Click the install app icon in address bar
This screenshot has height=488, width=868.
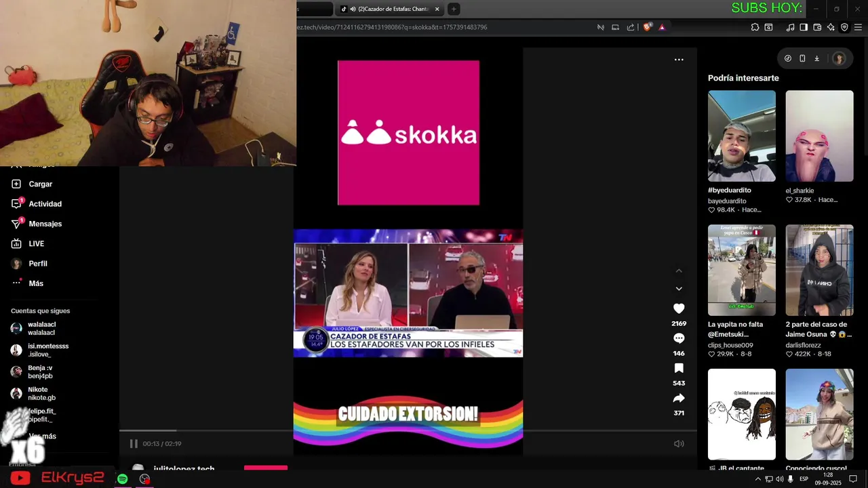click(x=616, y=27)
